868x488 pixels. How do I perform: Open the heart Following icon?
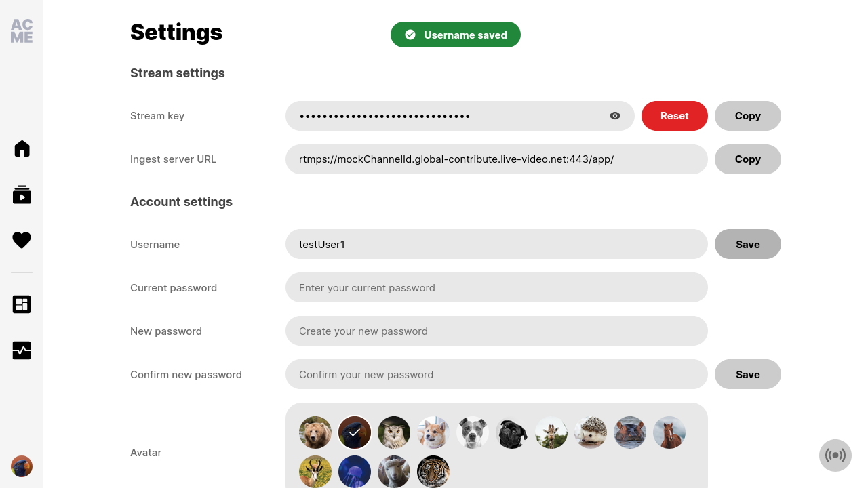tap(22, 240)
